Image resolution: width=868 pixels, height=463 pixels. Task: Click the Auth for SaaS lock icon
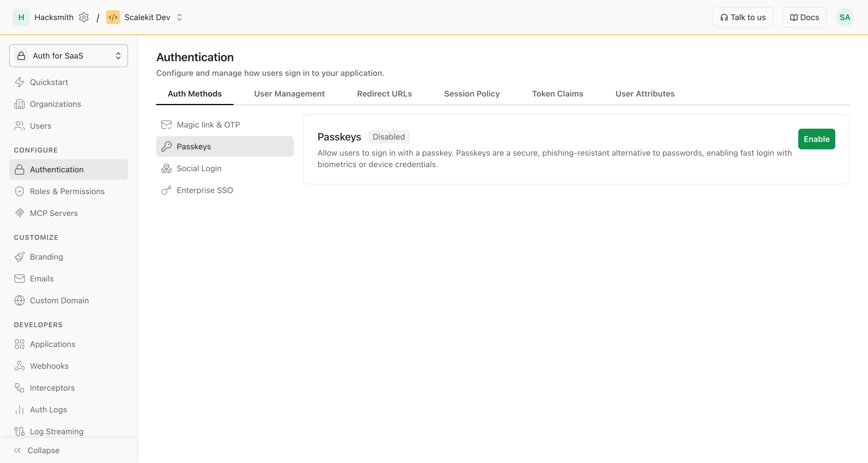click(21, 56)
